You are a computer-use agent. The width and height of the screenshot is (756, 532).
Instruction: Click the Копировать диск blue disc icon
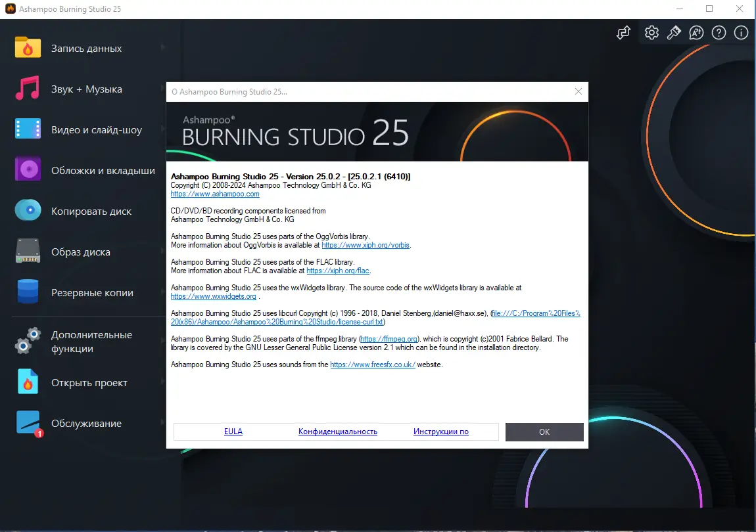[28, 211]
